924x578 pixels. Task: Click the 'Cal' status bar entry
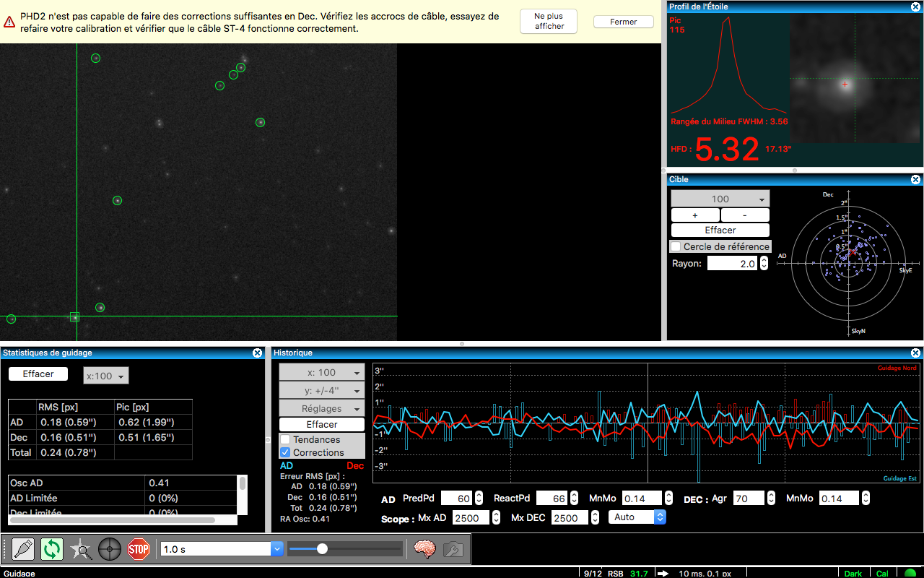click(x=882, y=574)
